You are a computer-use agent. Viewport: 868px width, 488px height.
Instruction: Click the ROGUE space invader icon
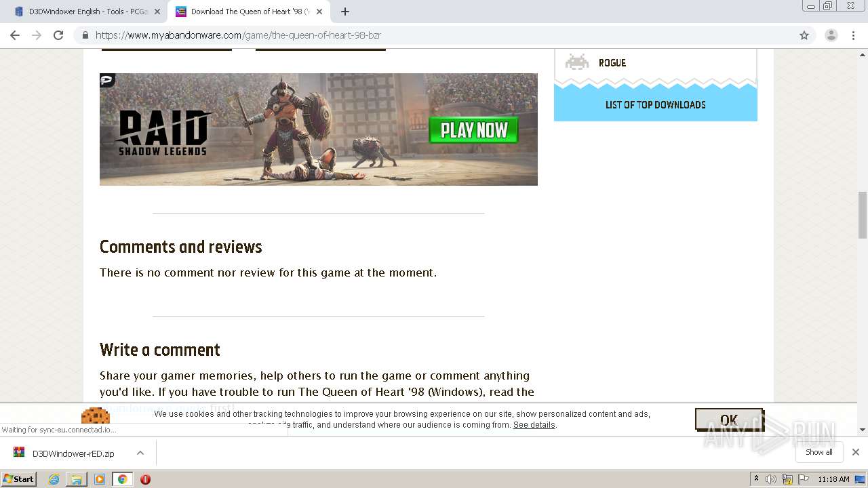pos(577,62)
